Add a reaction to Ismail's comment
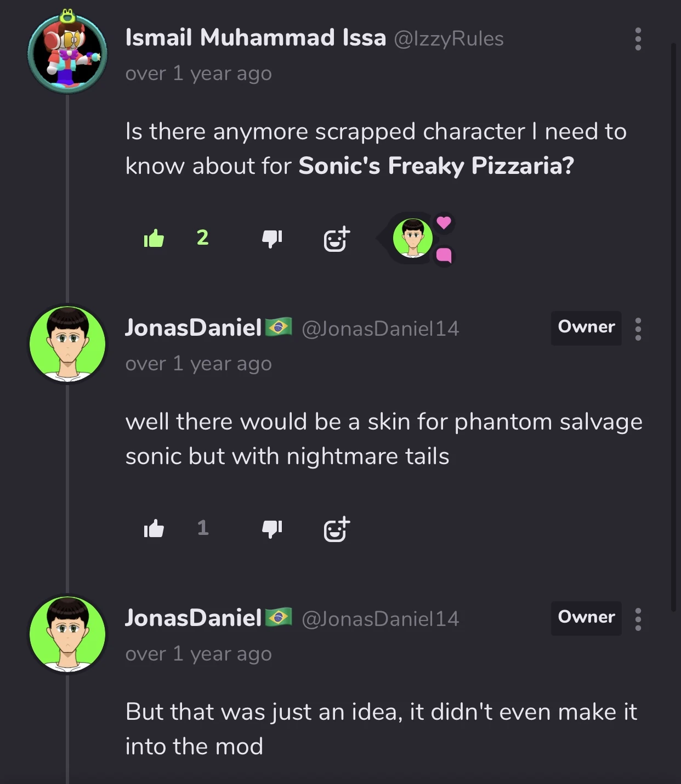 [x=336, y=239]
